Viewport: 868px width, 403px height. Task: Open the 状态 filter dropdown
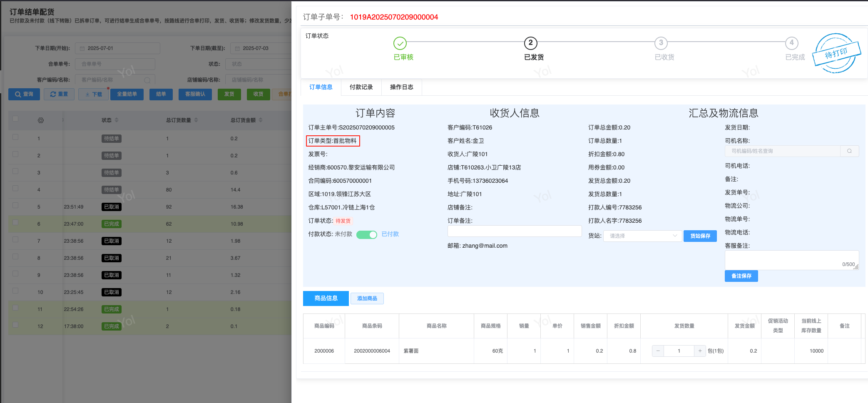coord(258,64)
